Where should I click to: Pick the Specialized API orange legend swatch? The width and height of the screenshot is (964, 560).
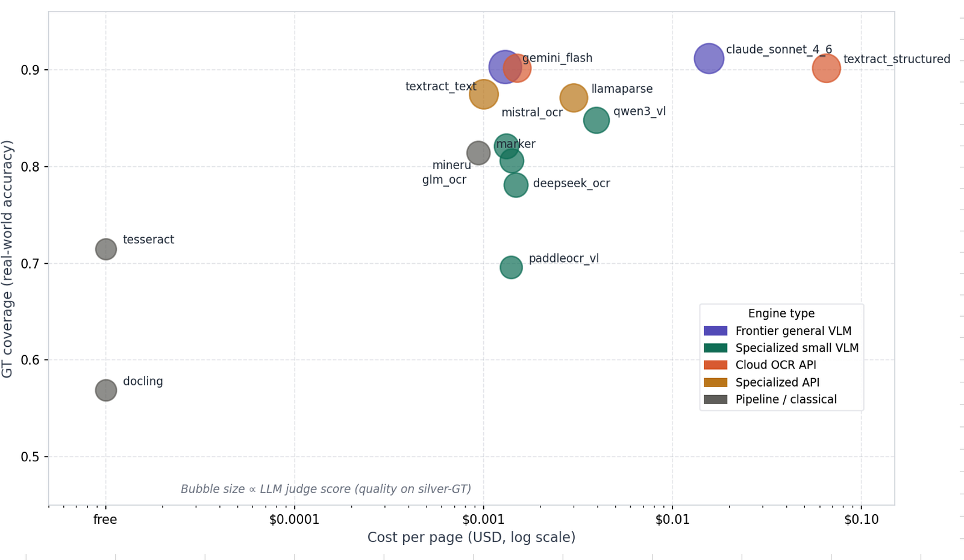(716, 382)
